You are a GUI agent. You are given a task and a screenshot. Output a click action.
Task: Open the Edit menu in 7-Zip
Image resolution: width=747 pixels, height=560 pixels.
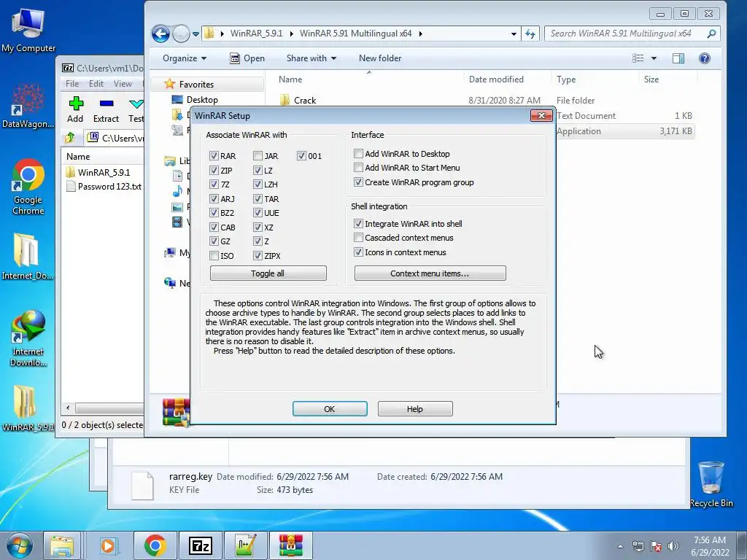click(96, 83)
